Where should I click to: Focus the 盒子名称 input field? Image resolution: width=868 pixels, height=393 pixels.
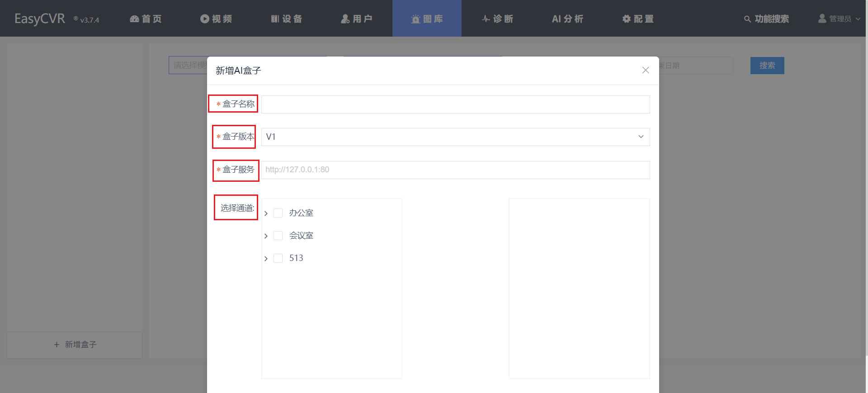(455, 104)
